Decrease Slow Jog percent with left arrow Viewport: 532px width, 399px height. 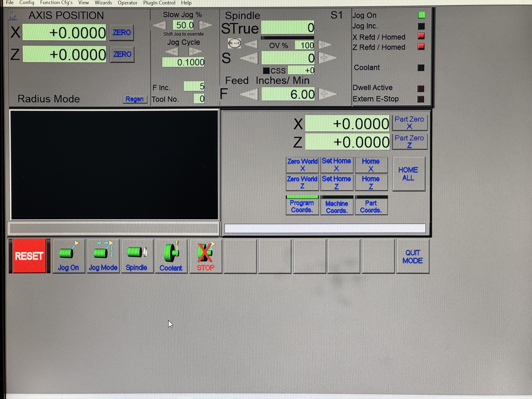(159, 25)
